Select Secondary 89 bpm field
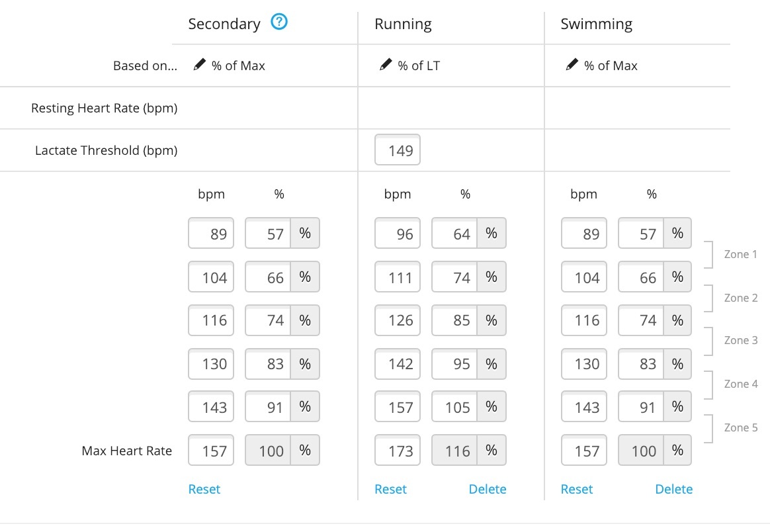 click(x=210, y=233)
